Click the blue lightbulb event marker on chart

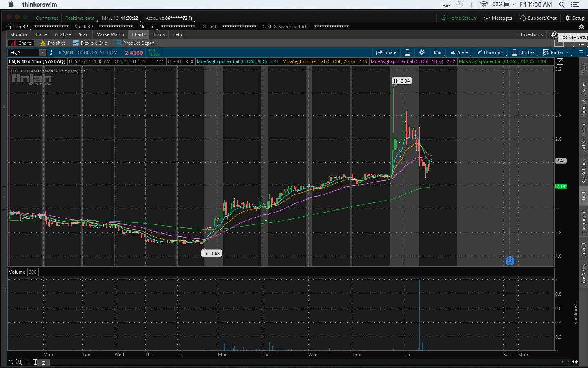(x=510, y=261)
